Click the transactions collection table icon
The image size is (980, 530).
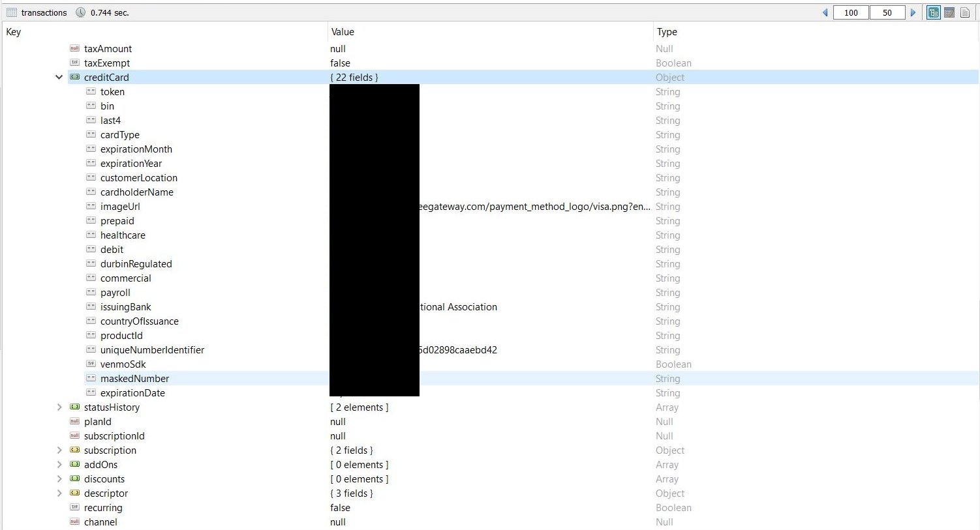click(x=12, y=12)
